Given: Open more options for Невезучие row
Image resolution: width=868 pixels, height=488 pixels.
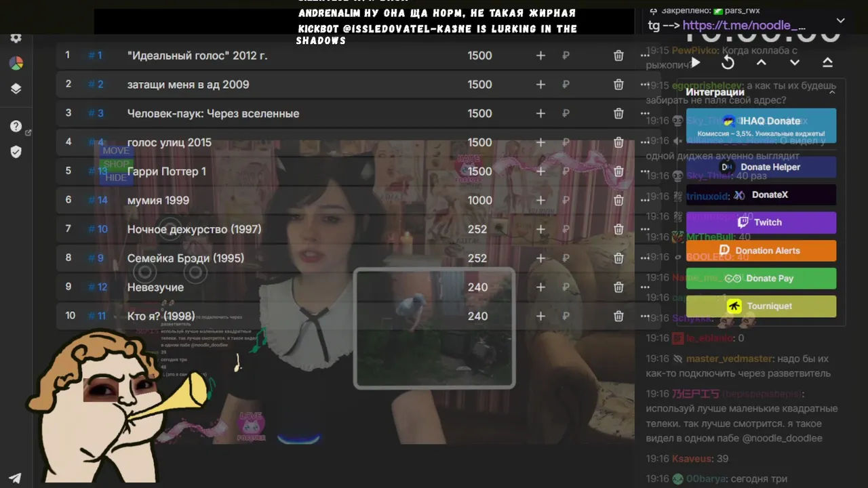Looking at the screenshot, I should [x=644, y=287].
